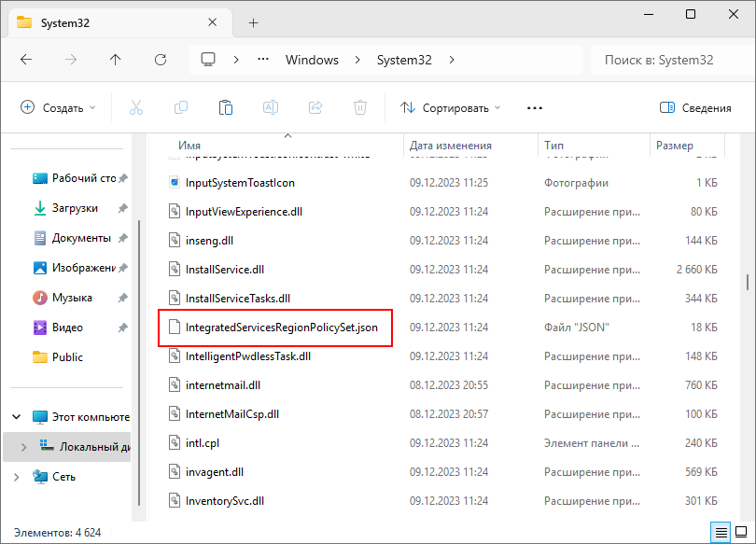Switch to details list view icon
The height and width of the screenshot is (544, 756).
pyautogui.click(x=721, y=533)
